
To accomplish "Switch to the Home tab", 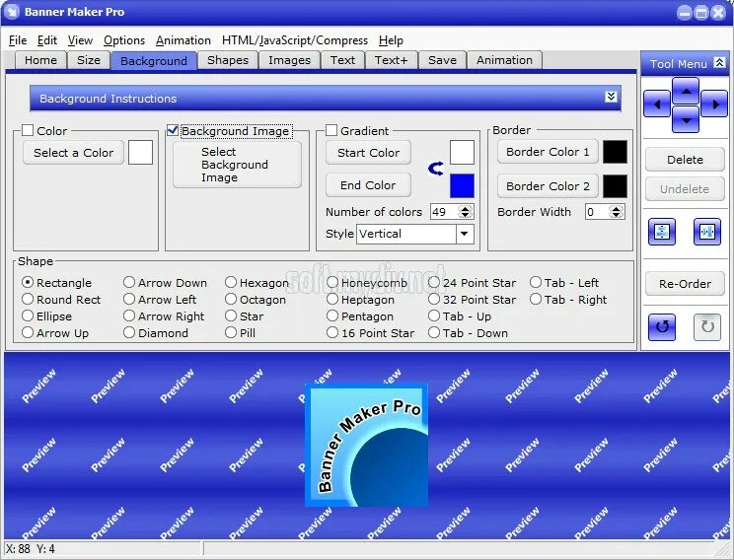I will 40,60.
